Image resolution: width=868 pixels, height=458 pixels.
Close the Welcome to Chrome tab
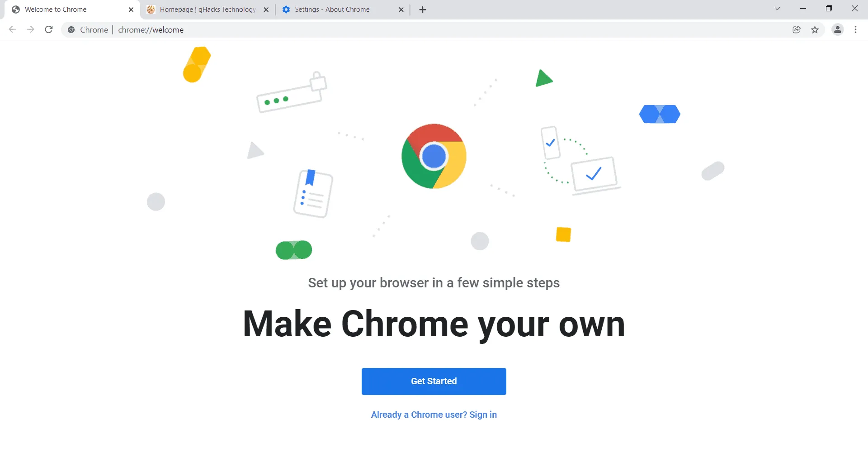tap(131, 10)
